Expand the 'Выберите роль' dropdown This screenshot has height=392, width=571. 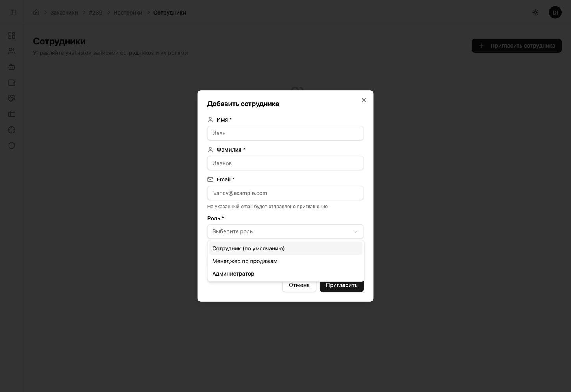[x=285, y=231]
